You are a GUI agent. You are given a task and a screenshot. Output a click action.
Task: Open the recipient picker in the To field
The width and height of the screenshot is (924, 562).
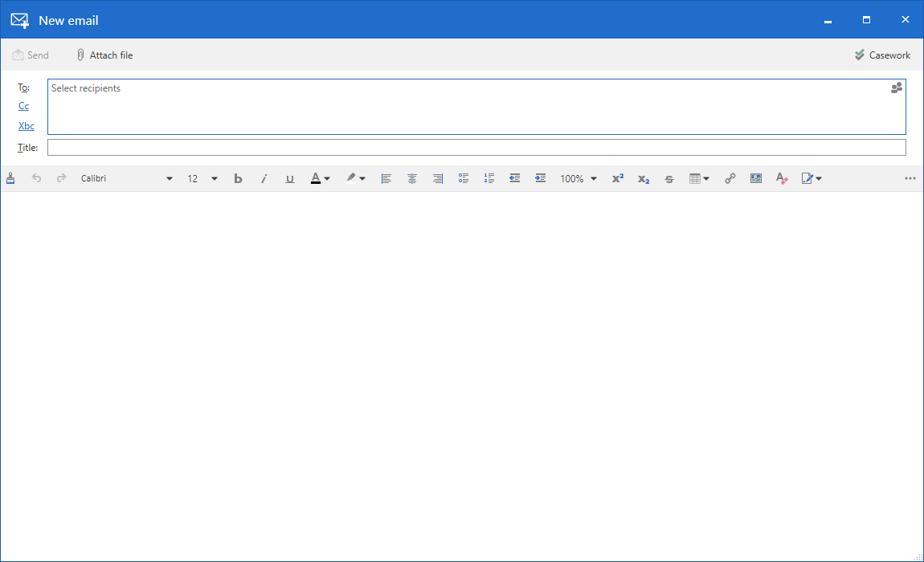tap(896, 88)
